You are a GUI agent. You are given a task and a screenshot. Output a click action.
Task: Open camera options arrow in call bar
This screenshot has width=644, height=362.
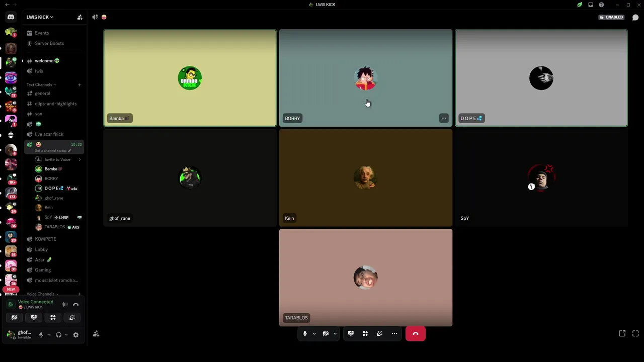[335, 333]
